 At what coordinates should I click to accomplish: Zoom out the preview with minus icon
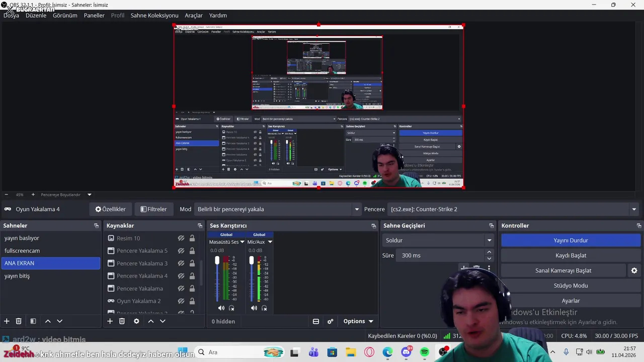click(6, 195)
